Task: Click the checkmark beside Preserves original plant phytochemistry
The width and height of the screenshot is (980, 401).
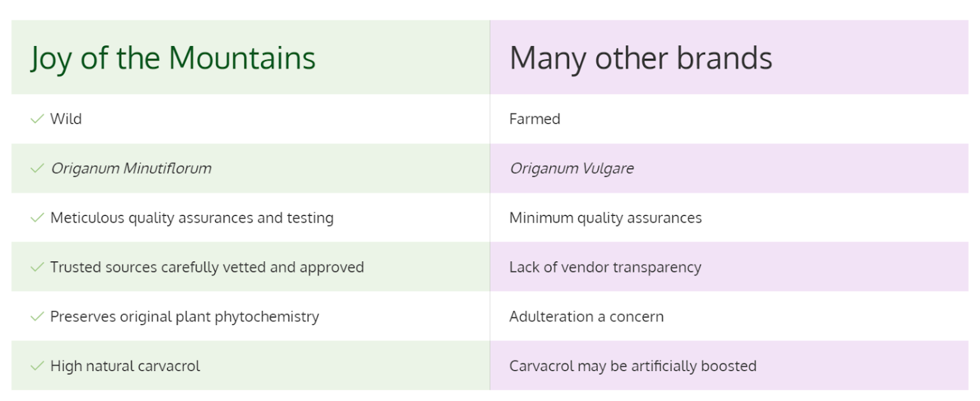Action: [x=36, y=317]
